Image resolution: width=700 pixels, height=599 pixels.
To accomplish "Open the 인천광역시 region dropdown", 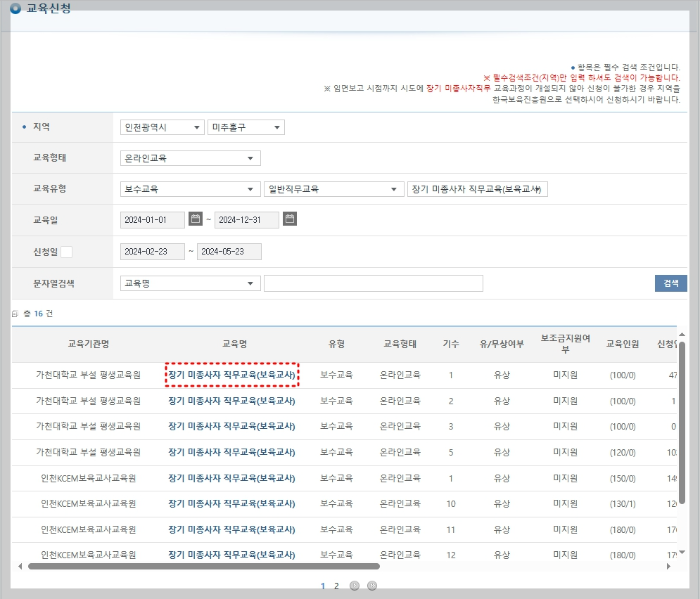I will (x=162, y=127).
